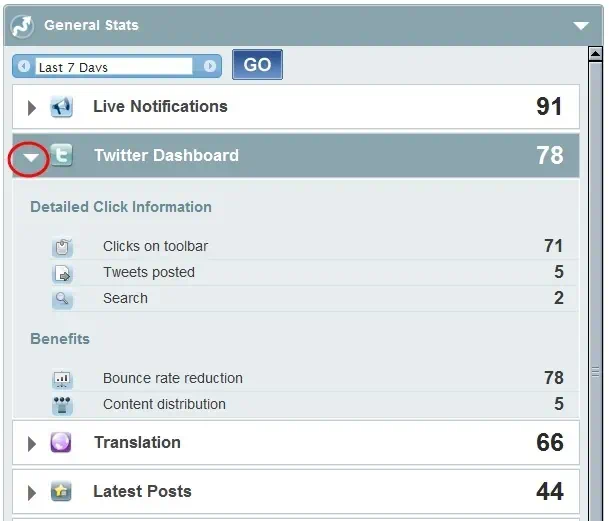Screen dimensions: 609x521
Task: Select the Tweets posted label
Action: pyautogui.click(x=149, y=272)
